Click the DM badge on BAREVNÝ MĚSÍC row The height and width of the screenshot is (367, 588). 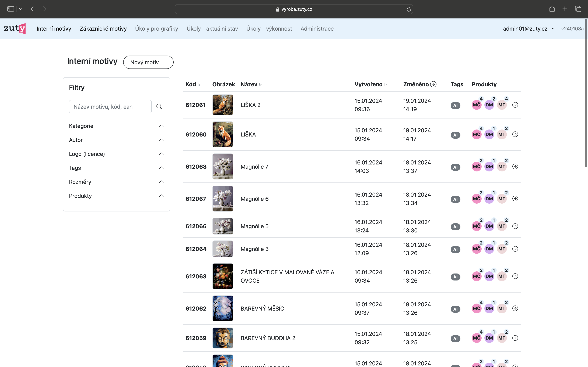[x=489, y=308]
